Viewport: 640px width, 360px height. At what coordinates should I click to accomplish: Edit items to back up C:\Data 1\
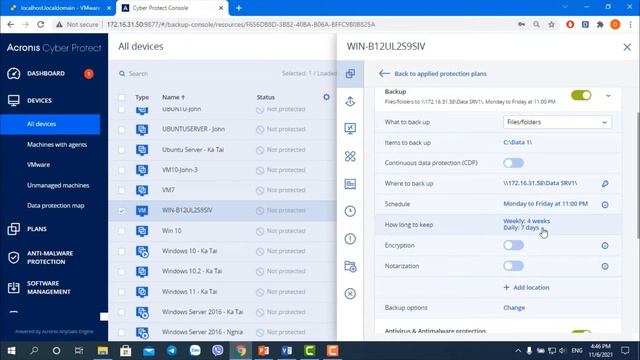[x=518, y=142]
